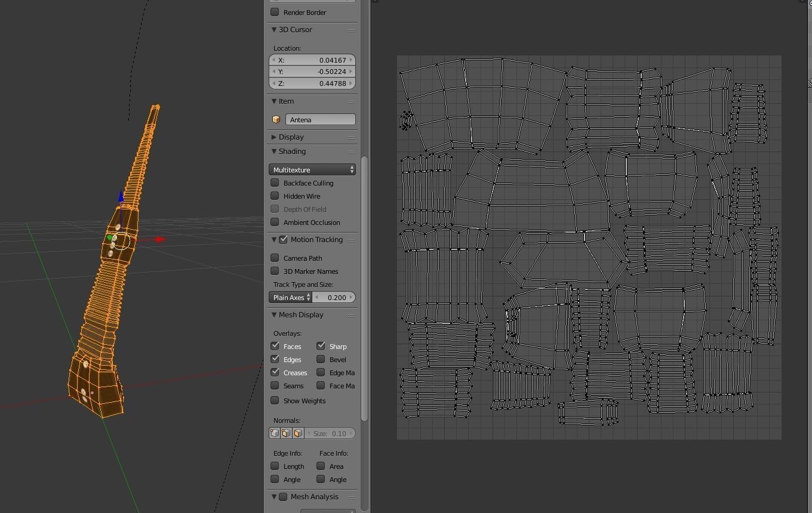Enable Angle under Face Info

tap(321, 479)
